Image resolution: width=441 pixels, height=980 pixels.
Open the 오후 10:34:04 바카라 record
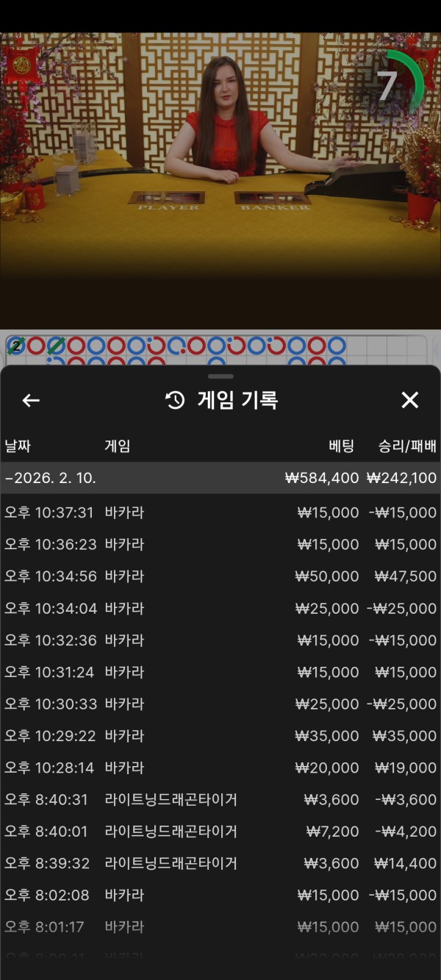coord(220,608)
